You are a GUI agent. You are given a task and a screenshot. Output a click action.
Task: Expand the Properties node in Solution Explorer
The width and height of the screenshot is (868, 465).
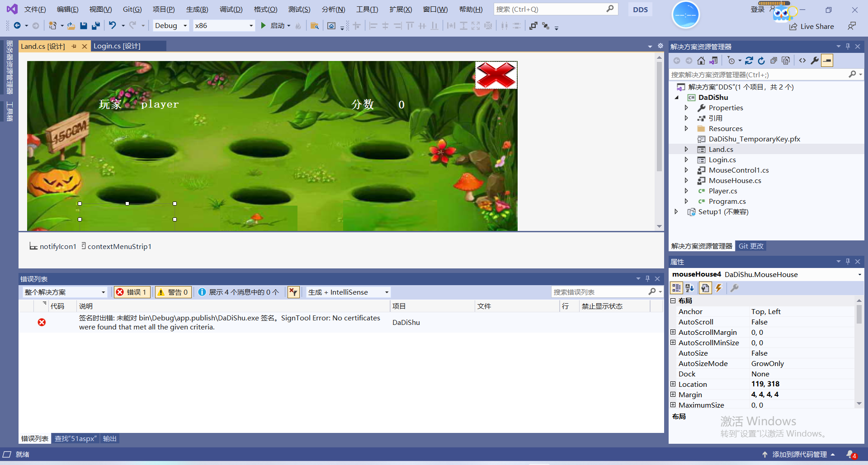click(686, 108)
